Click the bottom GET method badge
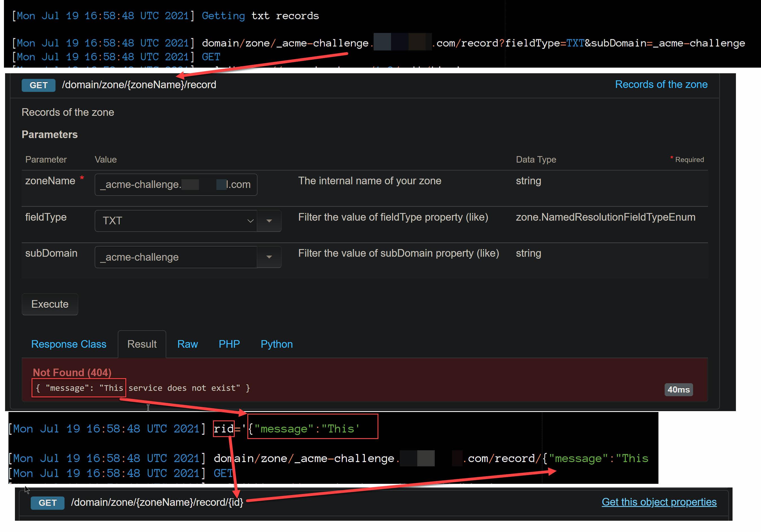Screen dimensions: 761x532 point(47,503)
